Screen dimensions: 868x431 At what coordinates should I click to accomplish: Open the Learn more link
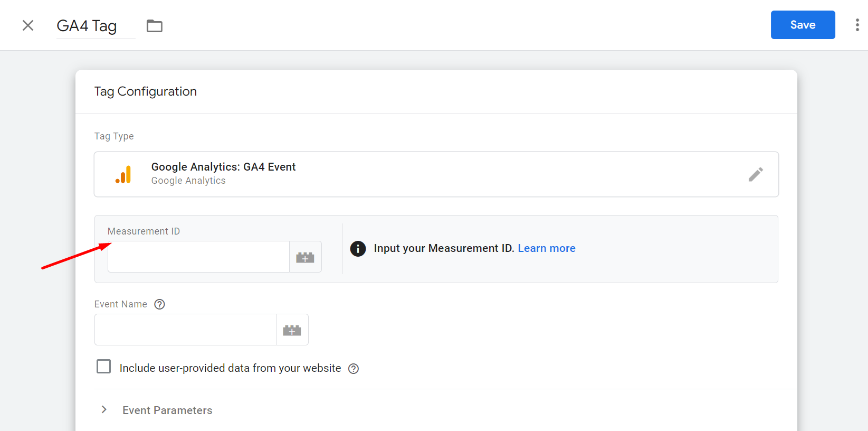coord(547,248)
